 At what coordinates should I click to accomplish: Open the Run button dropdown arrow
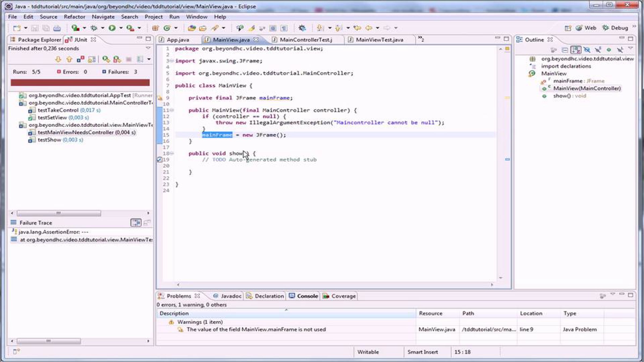[x=121, y=28]
